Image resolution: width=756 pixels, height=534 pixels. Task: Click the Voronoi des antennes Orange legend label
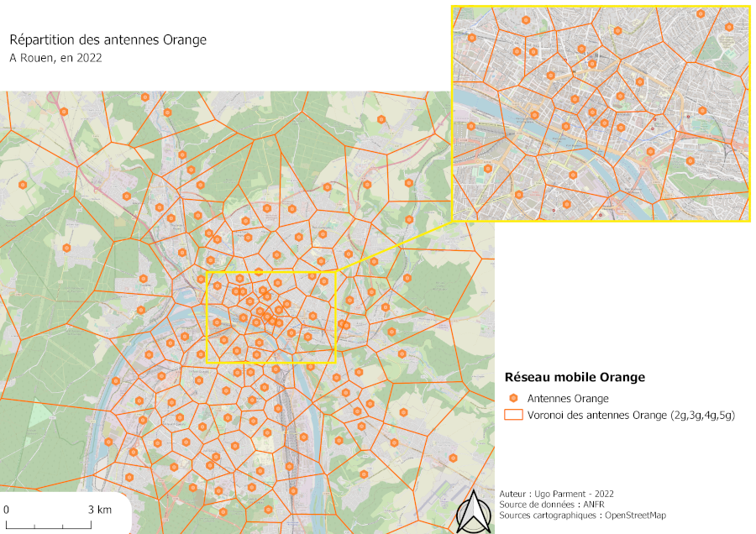pos(631,415)
